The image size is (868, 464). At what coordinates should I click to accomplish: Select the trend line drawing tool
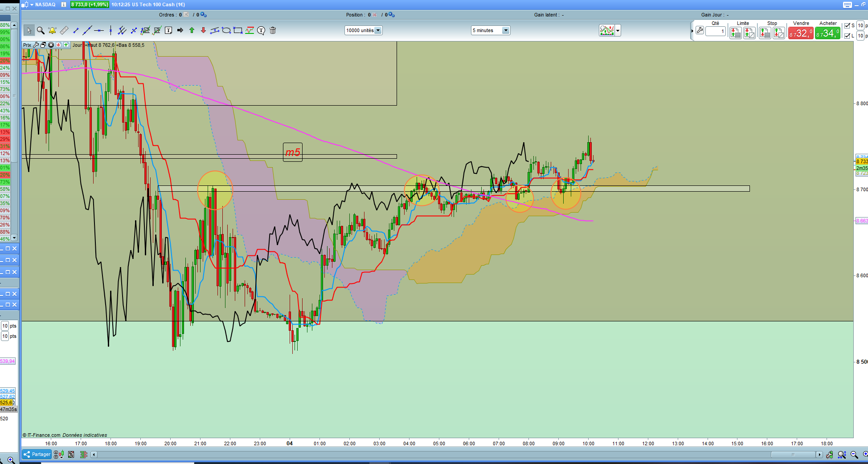(87, 30)
